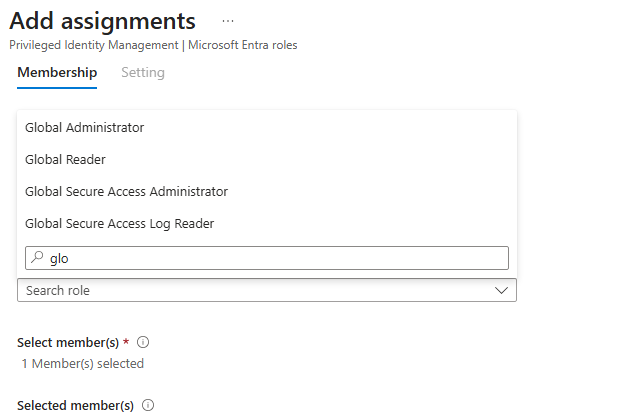Click the Search role dropdown chevron arrow
Screen dimensions: 638x419
tap(502, 290)
